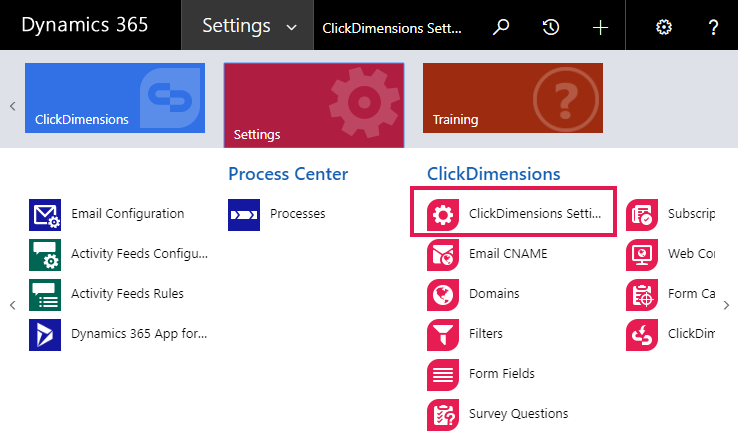The height and width of the screenshot is (441, 738).
Task: Click the Email Configuration envelope icon
Action: click(45, 215)
